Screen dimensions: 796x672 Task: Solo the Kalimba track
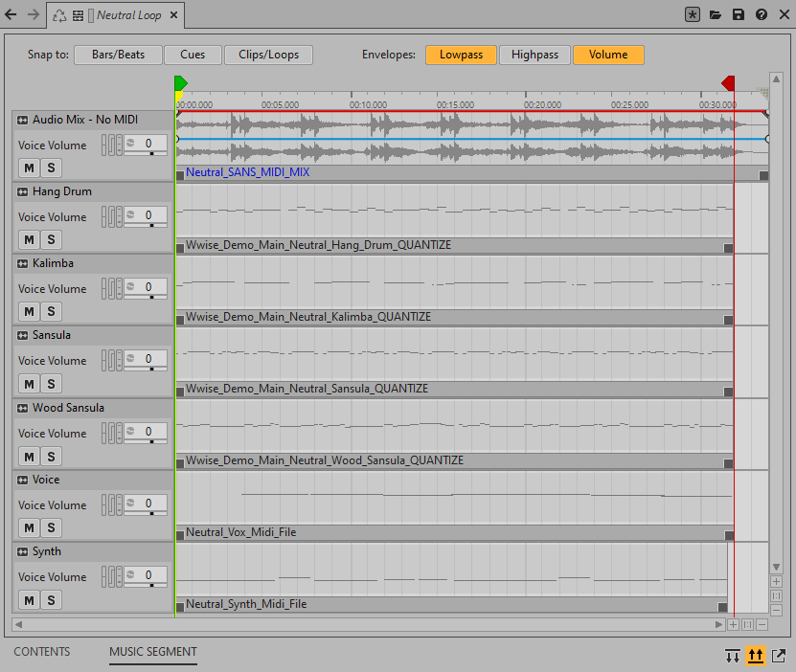(51, 311)
